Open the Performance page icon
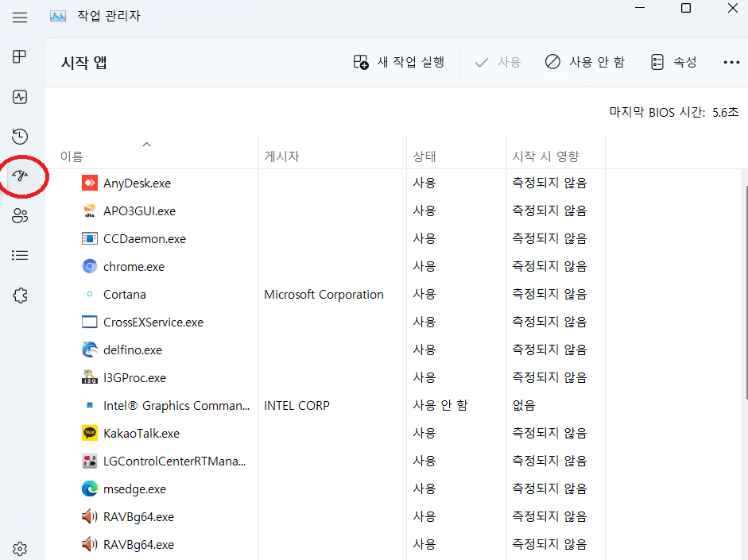Viewport: 748px width, 560px height. pyautogui.click(x=20, y=97)
